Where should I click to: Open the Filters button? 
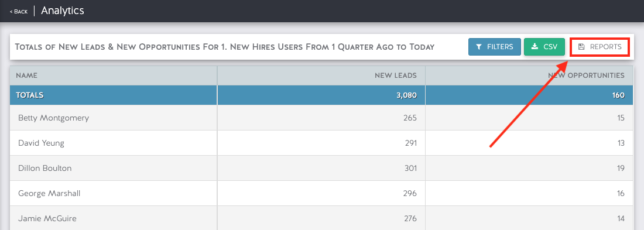pos(495,47)
